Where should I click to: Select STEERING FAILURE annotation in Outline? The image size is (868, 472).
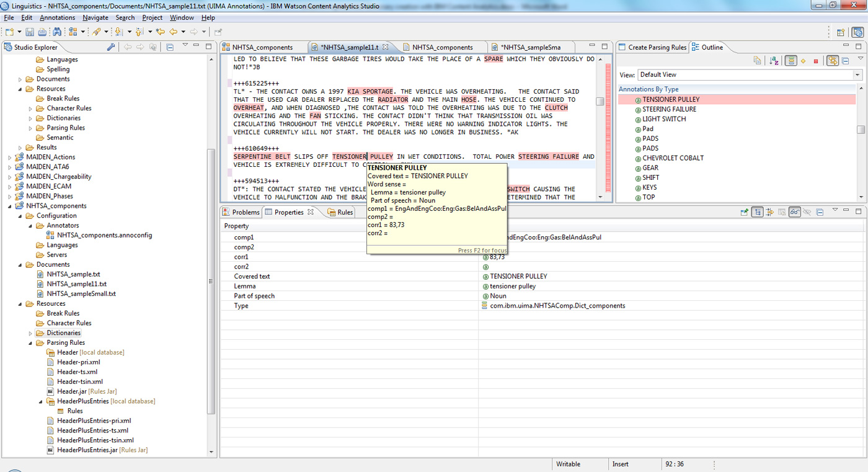tap(669, 109)
